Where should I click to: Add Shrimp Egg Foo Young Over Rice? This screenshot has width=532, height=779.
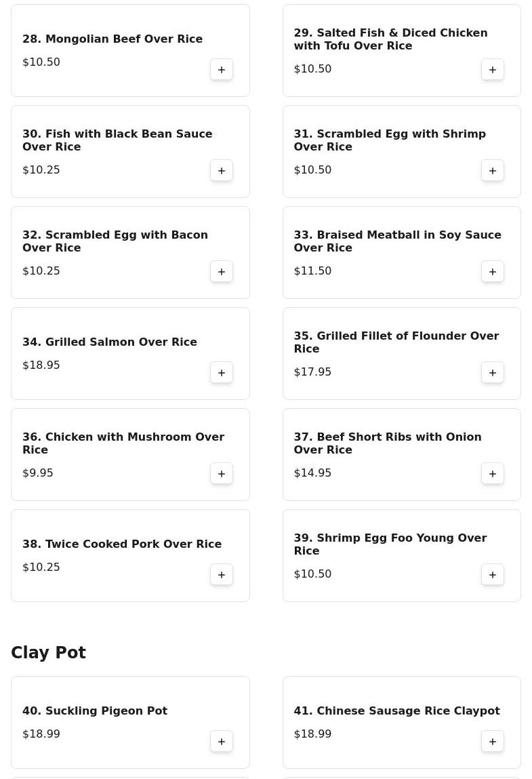(x=493, y=575)
